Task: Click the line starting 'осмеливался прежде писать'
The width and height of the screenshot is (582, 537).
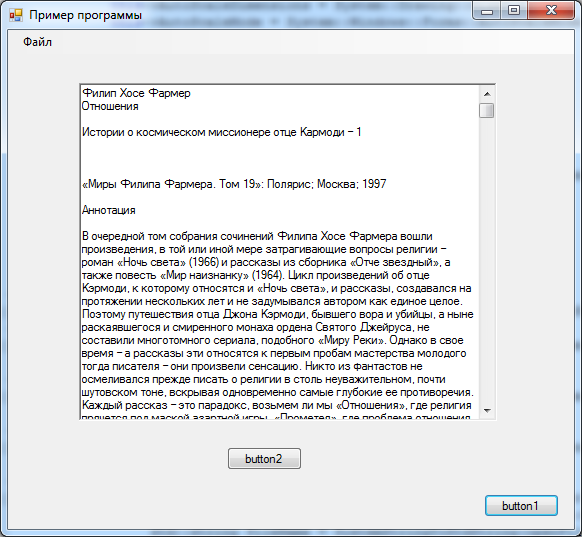Action: pos(263,379)
